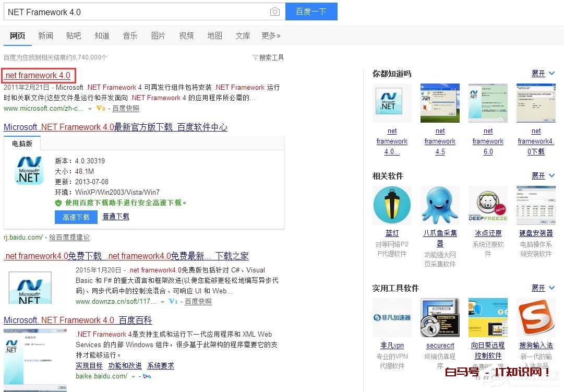The height and width of the screenshot is (392, 564).
Task: Open the securecrt lock icon
Action: pyautogui.click(x=440, y=317)
